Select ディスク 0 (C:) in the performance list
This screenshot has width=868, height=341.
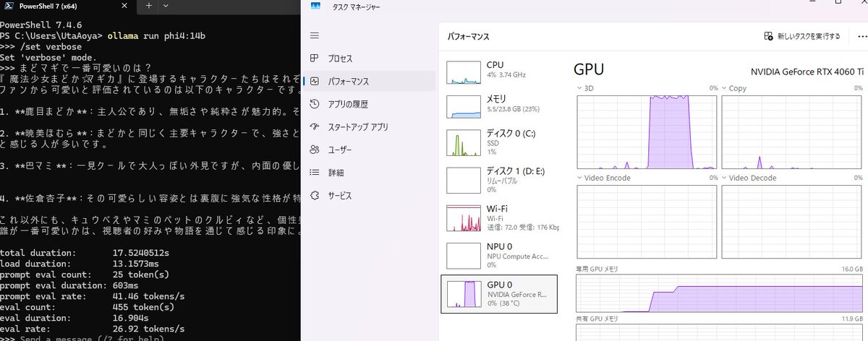(x=499, y=142)
